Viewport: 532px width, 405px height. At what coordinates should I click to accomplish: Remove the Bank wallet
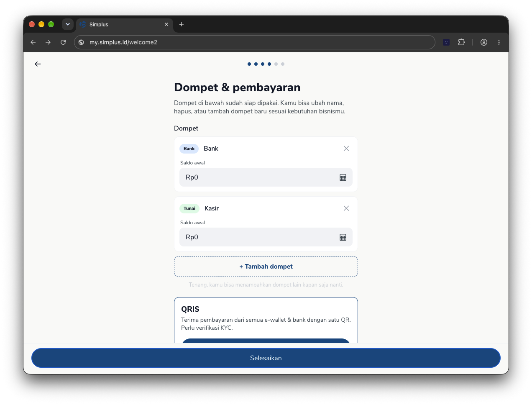[346, 149]
